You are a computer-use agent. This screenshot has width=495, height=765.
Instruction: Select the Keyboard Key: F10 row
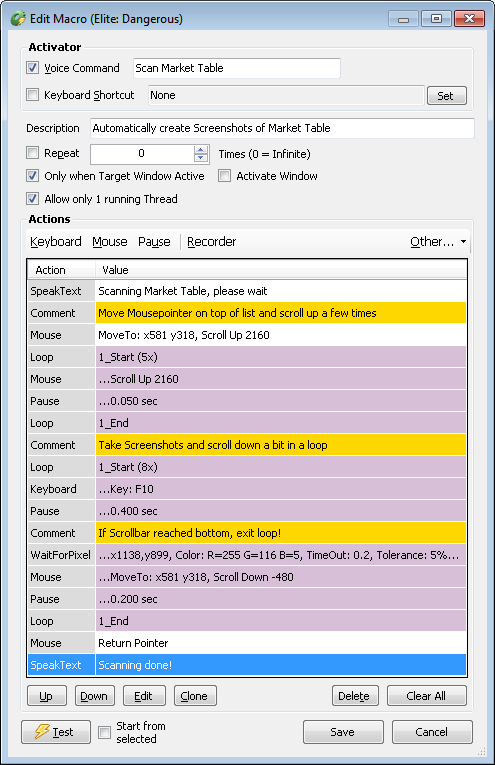247,489
